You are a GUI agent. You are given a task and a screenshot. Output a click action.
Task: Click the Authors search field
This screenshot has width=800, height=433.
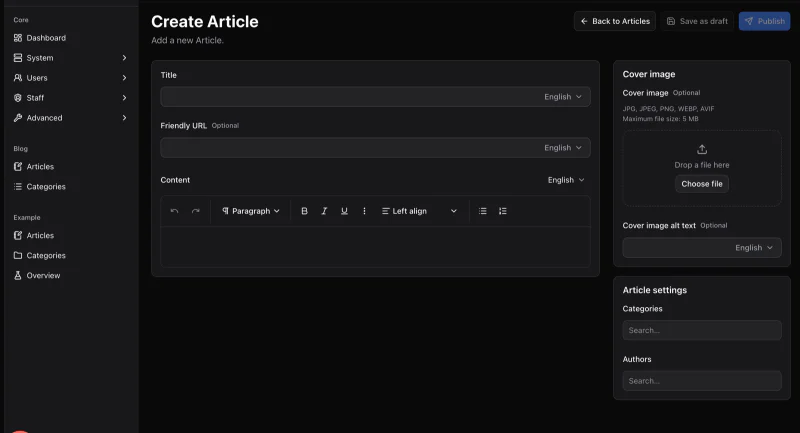click(702, 380)
